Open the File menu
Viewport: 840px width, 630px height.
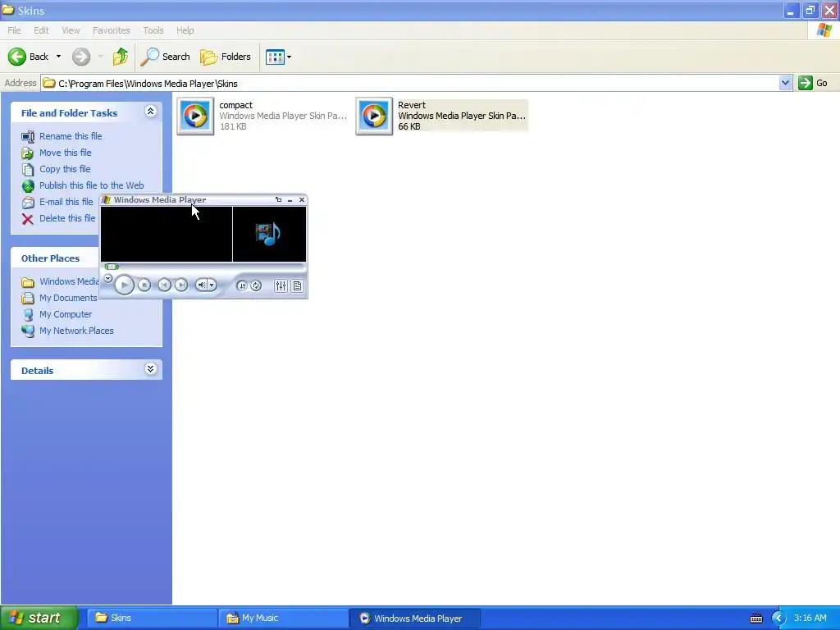click(x=14, y=30)
